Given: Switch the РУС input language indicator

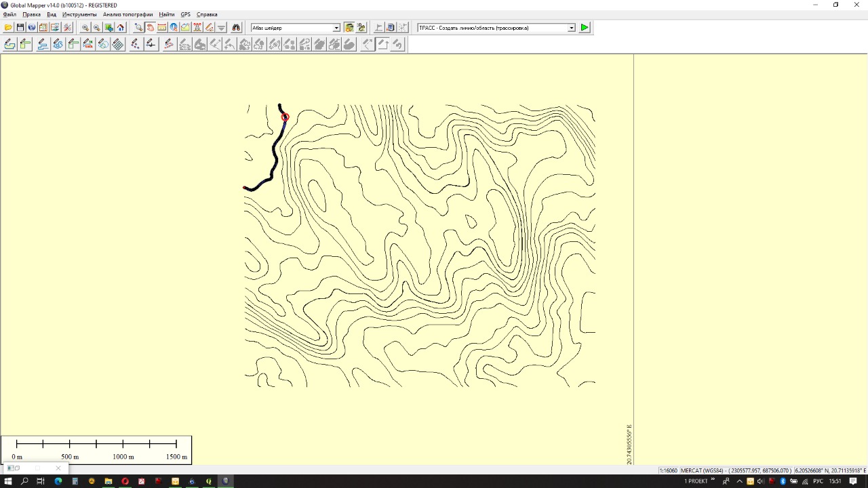Looking at the screenshot, I should click(x=818, y=481).
